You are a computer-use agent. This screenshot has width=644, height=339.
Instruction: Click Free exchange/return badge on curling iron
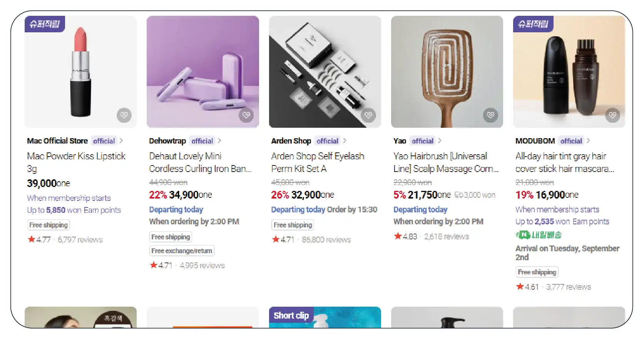(182, 251)
